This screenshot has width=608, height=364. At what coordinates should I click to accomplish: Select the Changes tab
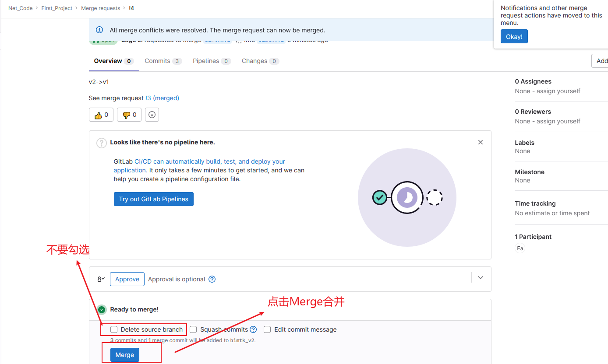pos(260,61)
